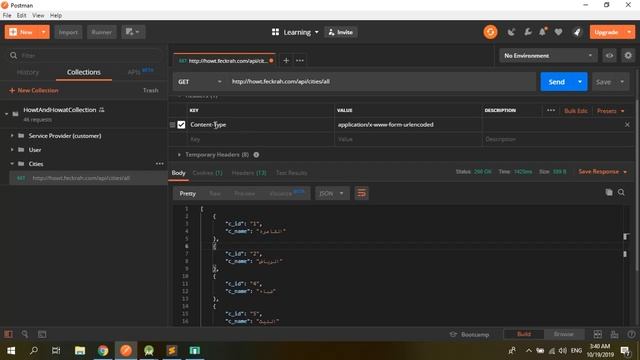Open the settings wrench icon
The height and width of the screenshot is (360, 640).
527,32
